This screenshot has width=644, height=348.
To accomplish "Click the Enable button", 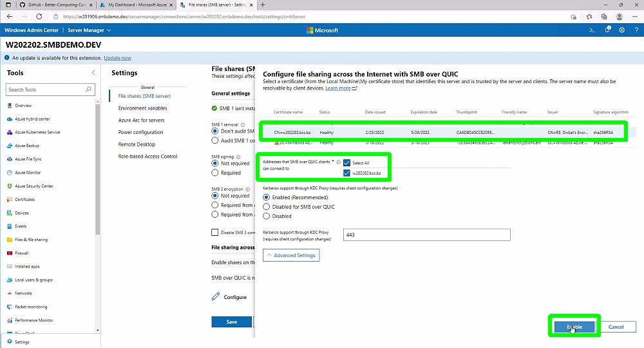I will click(x=574, y=327).
